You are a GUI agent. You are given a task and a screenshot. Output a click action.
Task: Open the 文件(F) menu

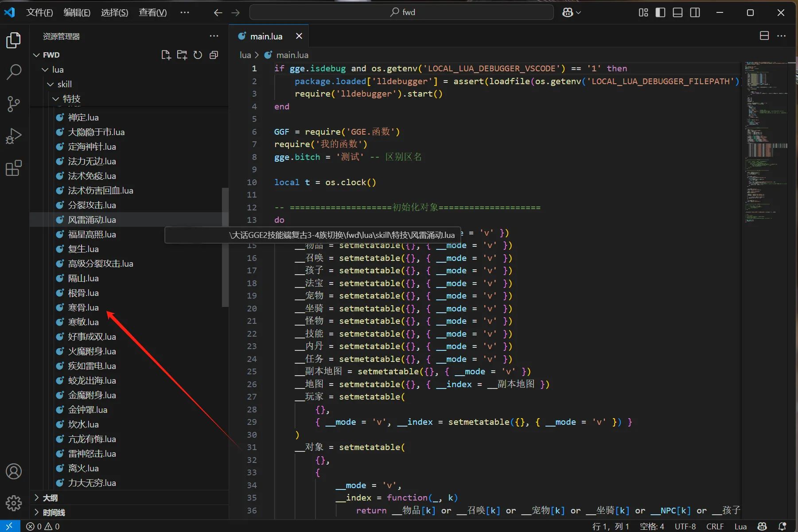(39, 12)
